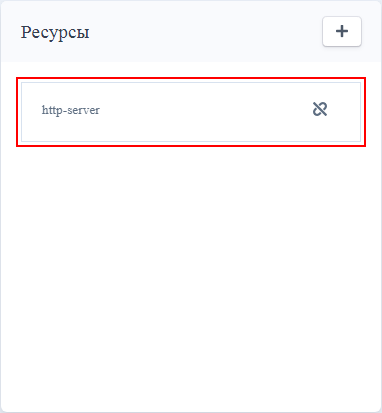
Task: Click the broken link icon beside http-server
Action: (x=320, y=109)
